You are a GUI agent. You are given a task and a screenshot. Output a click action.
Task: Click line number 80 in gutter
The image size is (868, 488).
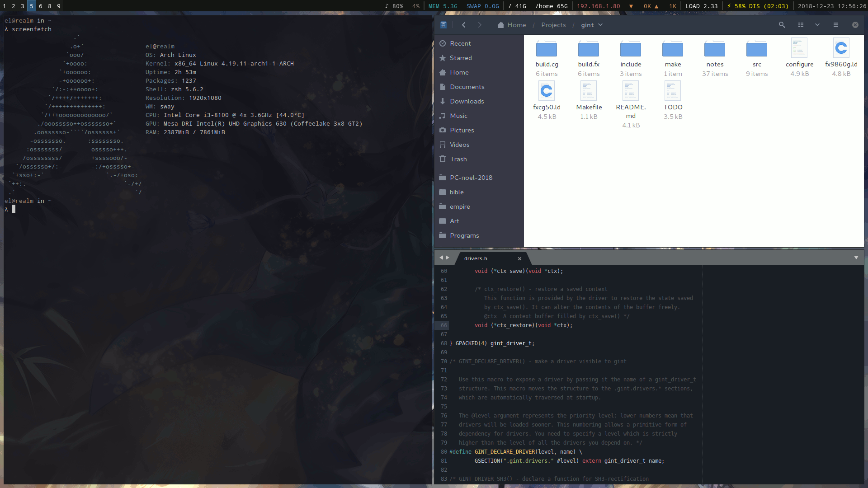443,452
